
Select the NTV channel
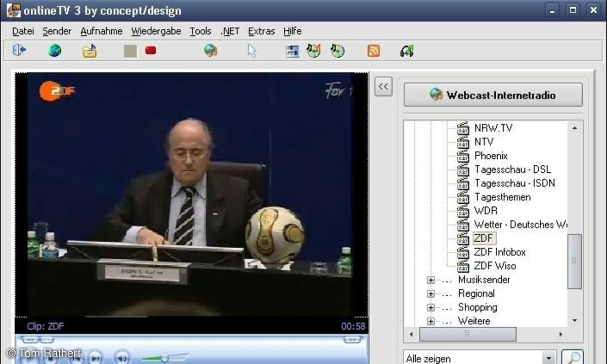(x=484, y=142)
